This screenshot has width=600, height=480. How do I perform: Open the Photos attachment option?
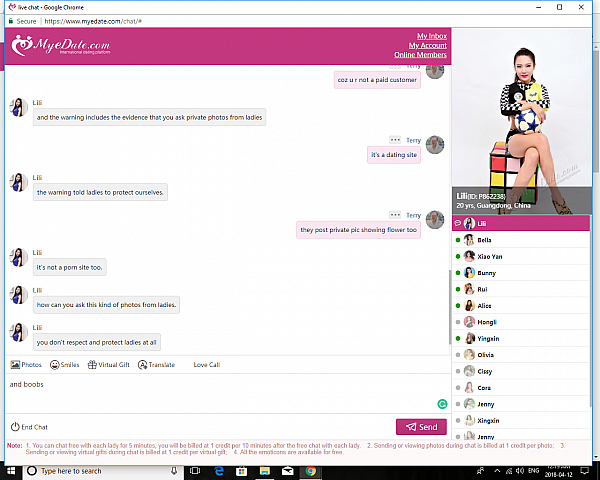[26, 365]
